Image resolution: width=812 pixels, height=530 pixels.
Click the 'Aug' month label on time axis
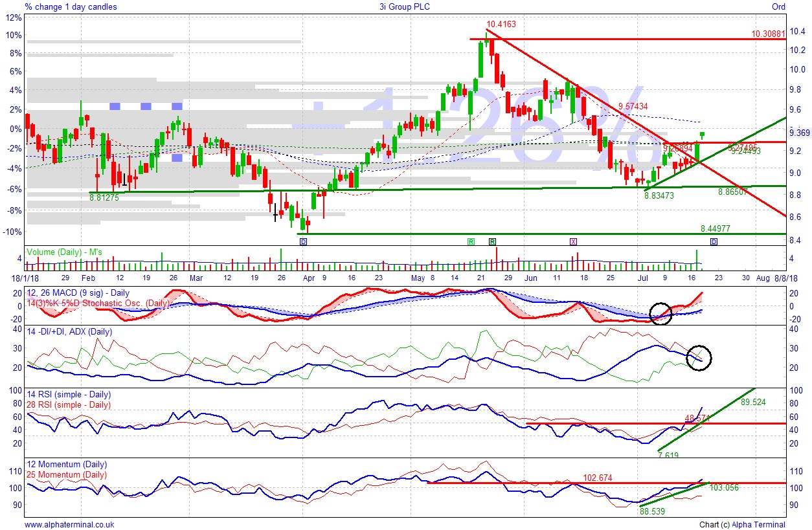(763, 278)
